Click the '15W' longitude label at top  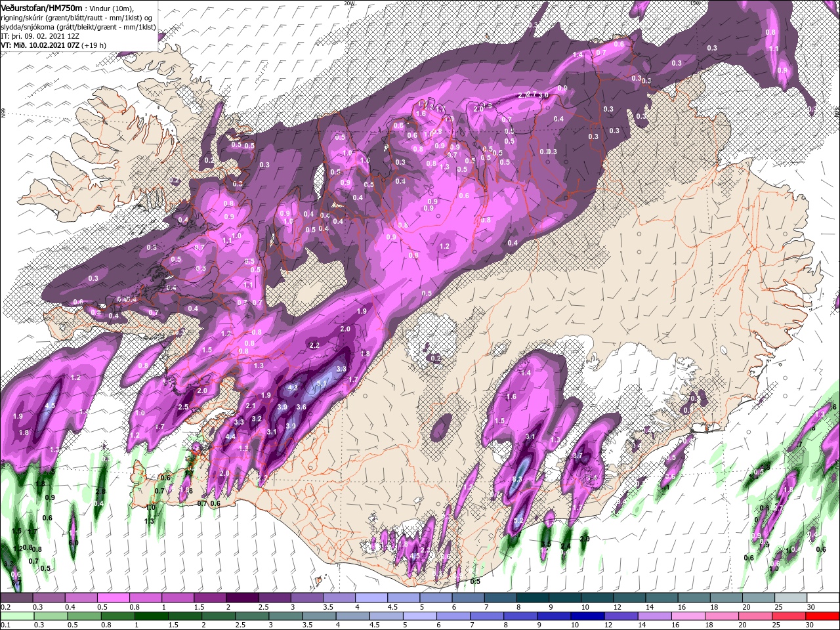click(696, 3)
